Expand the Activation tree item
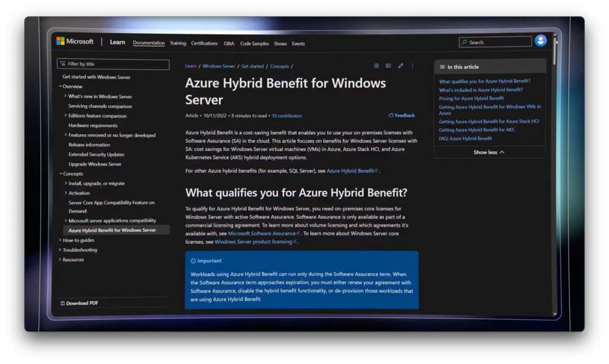 click(x=66, y=193)
